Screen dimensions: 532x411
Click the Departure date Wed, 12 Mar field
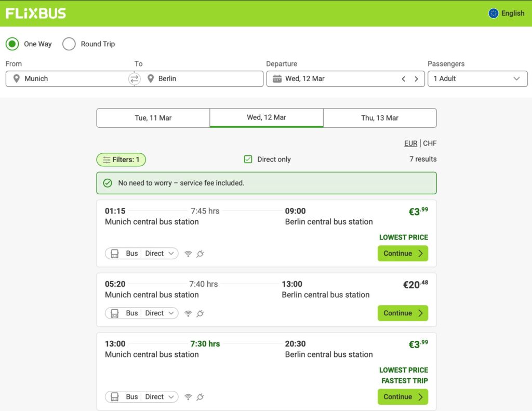click(x=345, y=79)
